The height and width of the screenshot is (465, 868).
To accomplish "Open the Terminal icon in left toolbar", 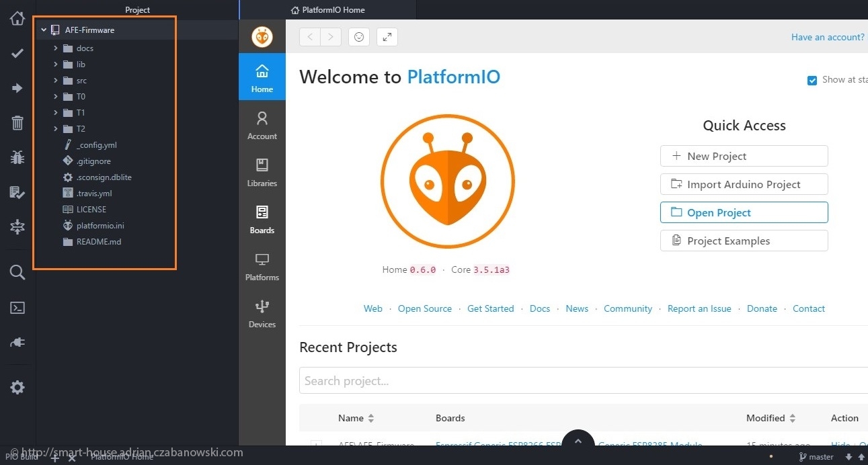I will point(17,308).
